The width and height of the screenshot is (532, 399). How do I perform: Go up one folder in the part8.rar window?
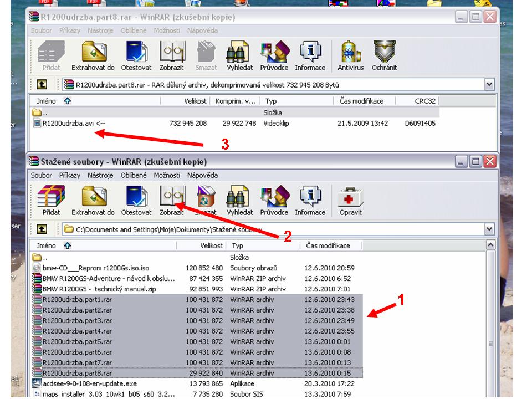[x=42, y=84]
